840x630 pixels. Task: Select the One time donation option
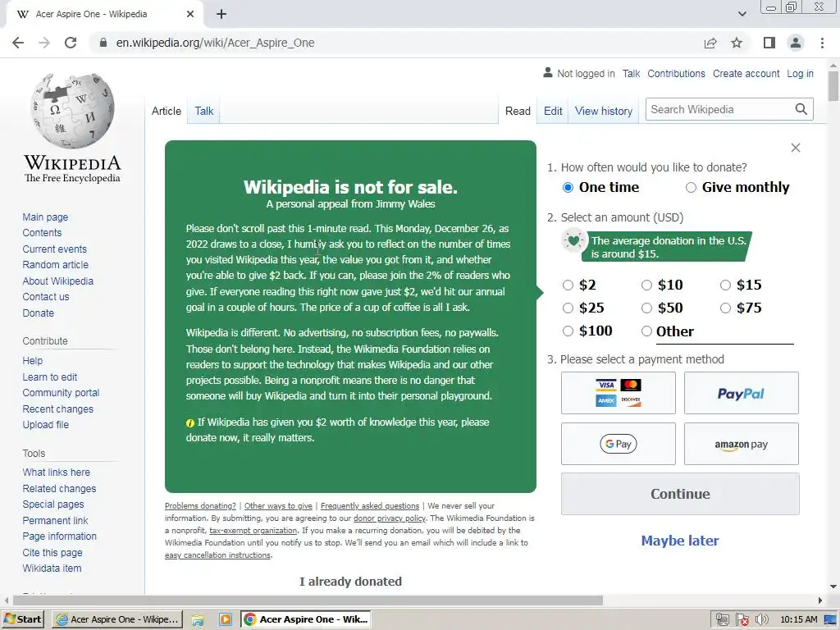coord(568,188)
